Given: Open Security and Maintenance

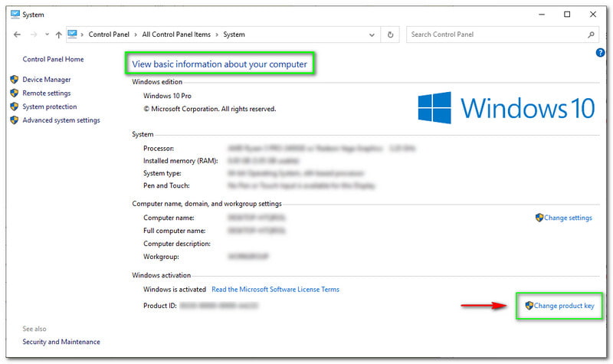Looking at the screenshot, I should 61,342.
